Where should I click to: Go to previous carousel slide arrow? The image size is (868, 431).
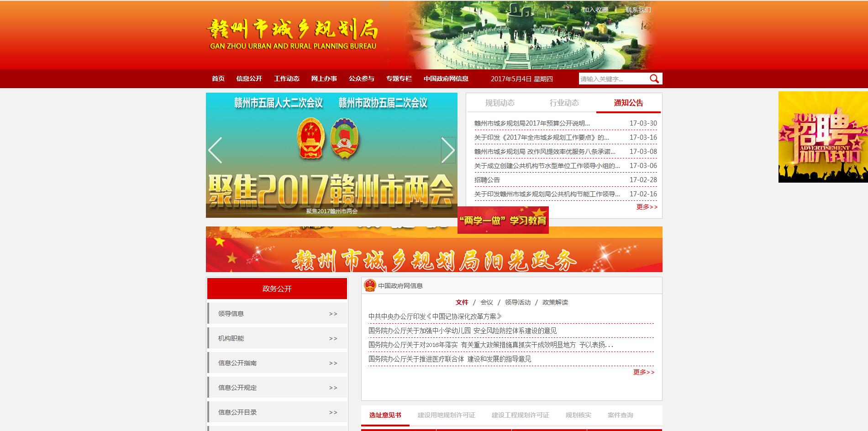[x=215, y=150]
